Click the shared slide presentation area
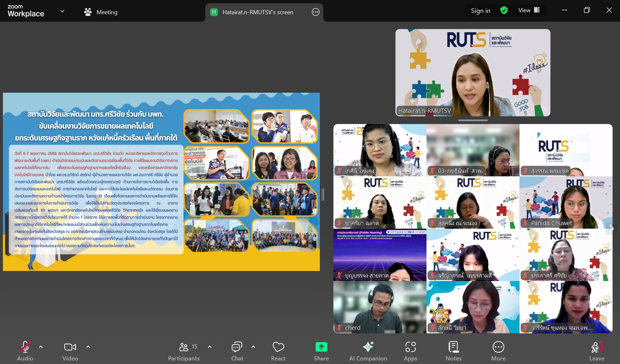 161,182
